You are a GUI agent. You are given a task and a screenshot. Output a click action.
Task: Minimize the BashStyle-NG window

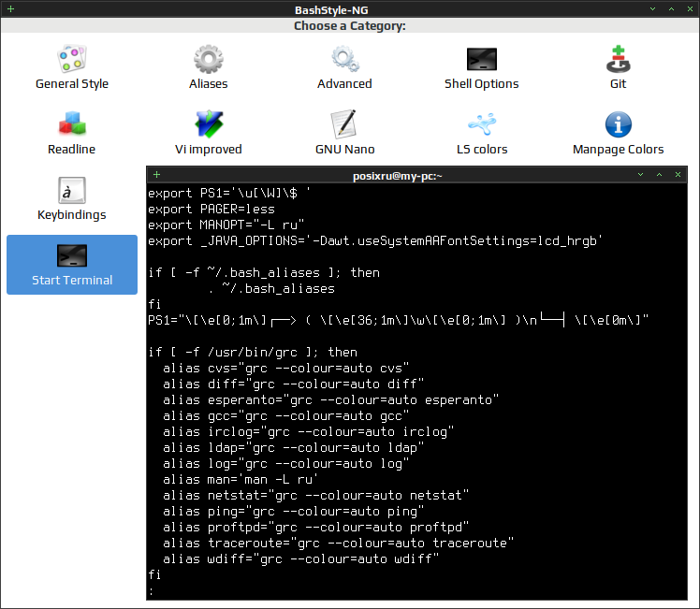click(652, 9)
